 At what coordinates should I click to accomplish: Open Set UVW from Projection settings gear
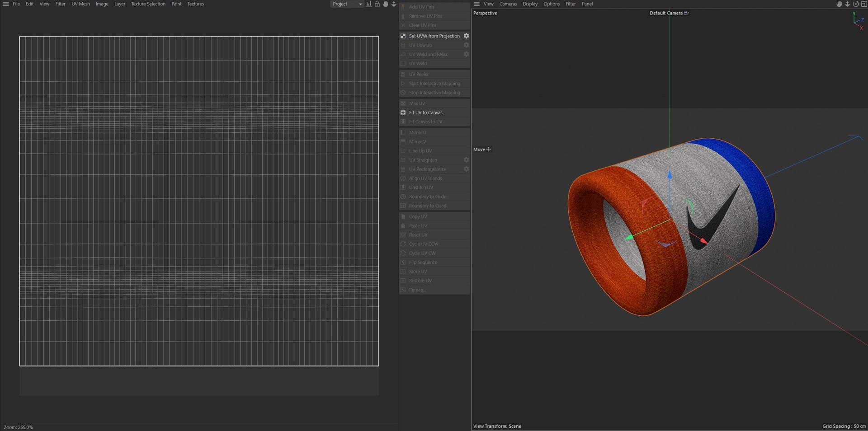click(x=466, y=36)
